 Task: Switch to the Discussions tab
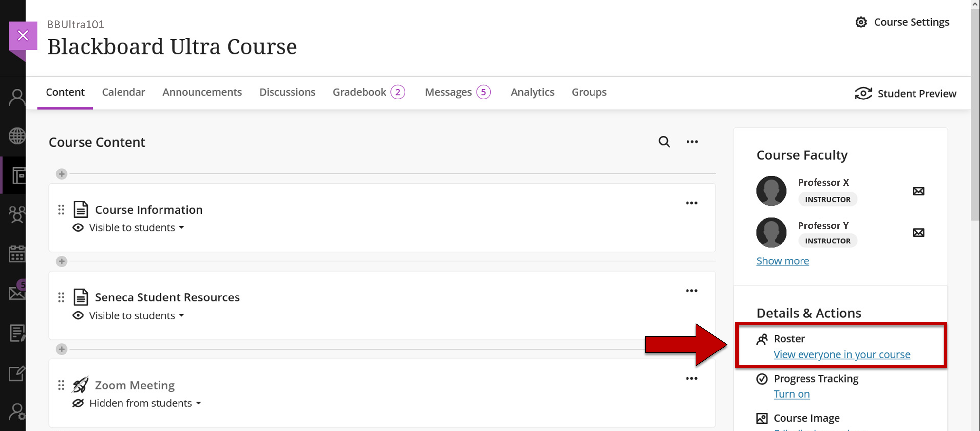tap(287, 92)
